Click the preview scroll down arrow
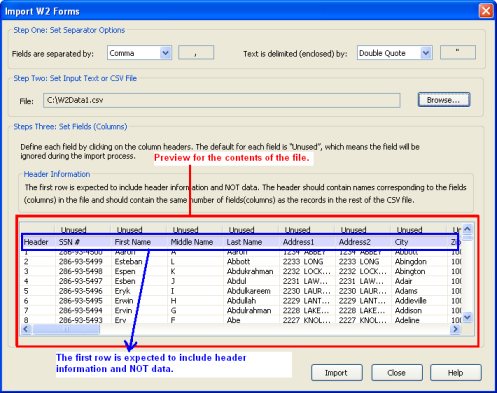The height and width of the screenshot is (393, 497). tap(467, 317)
